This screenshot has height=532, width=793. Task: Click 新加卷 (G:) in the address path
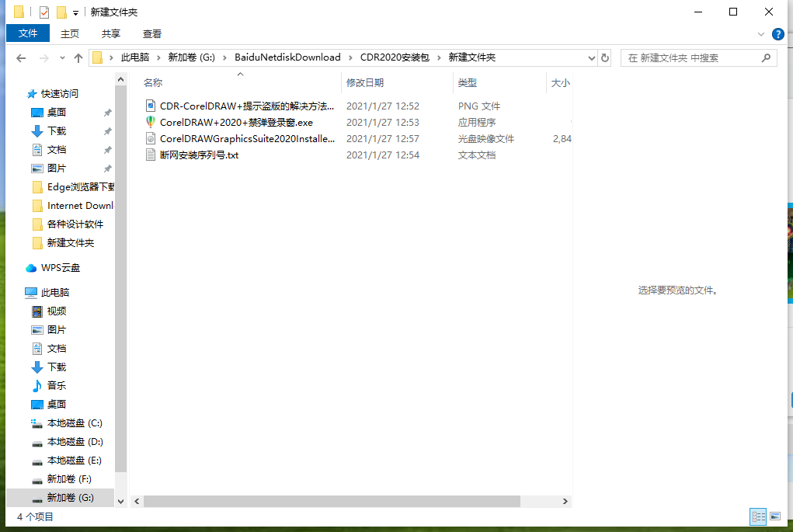click(x=192, y=57)
